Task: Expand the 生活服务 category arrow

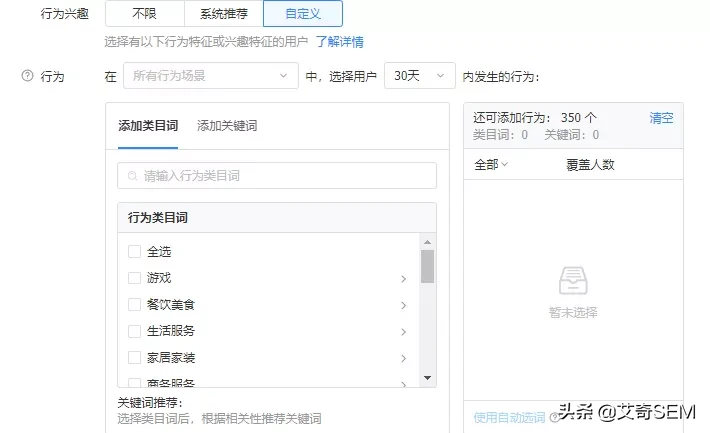Action: (403, 332)
